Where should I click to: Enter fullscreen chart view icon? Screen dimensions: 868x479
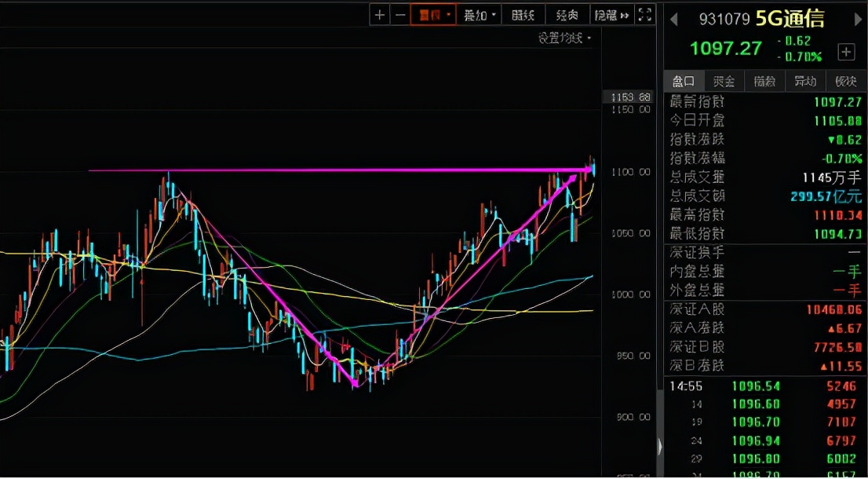pos(644,15)
